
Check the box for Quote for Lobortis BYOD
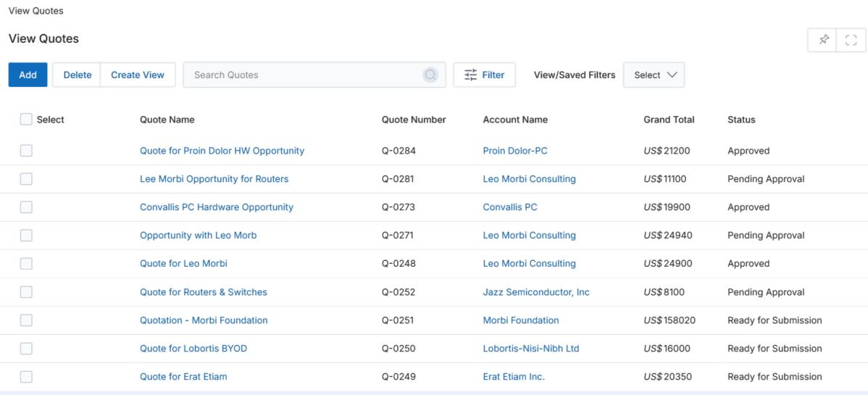26,349
